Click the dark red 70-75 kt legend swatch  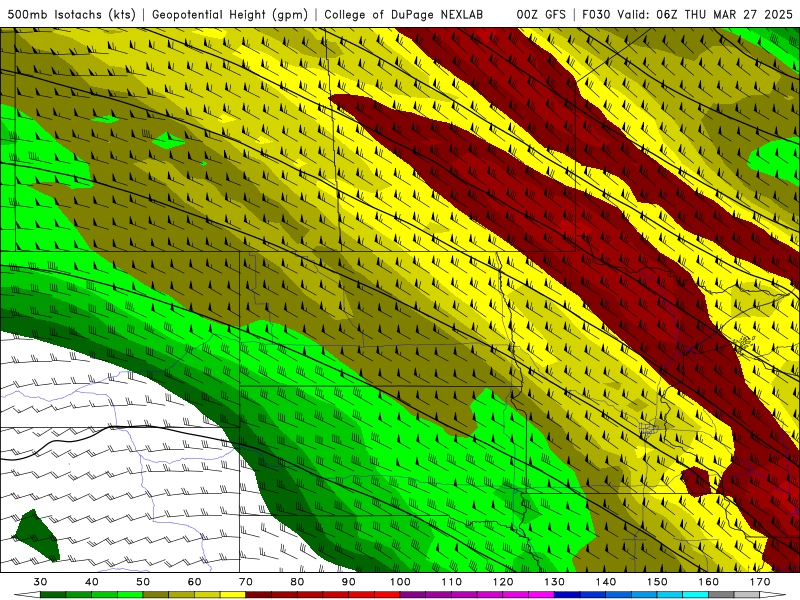click(x=259, y=595)
